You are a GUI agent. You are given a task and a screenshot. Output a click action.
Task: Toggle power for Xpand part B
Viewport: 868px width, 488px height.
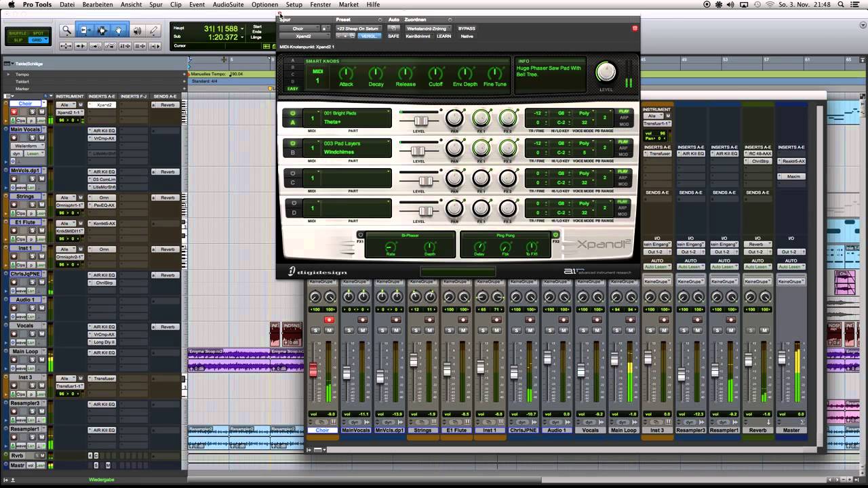click(x=293, y=144)
